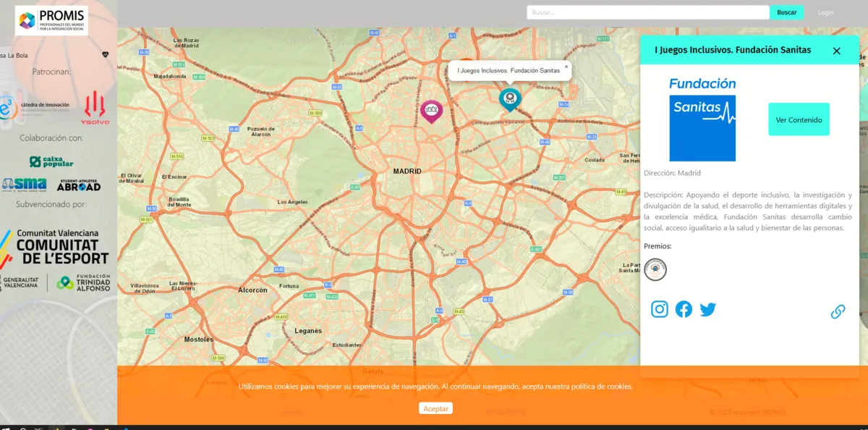868x430 pixels.
Task: Click the MADRID label on the map
Action: (x=407, y=171)
